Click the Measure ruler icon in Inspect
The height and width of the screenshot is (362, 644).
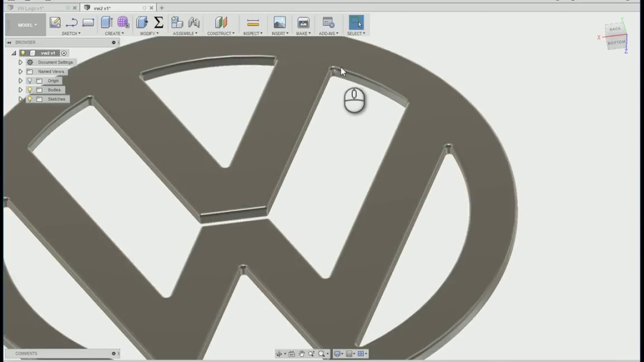253,23
